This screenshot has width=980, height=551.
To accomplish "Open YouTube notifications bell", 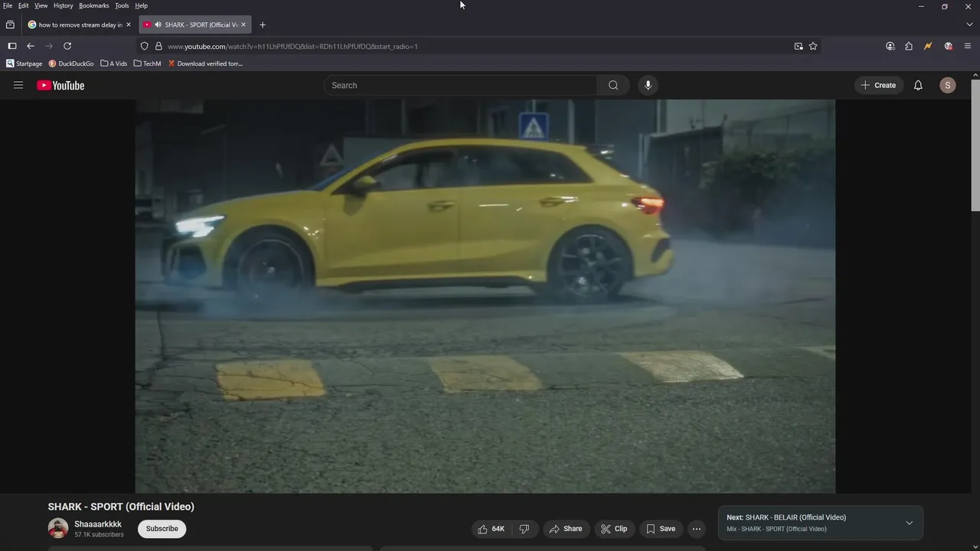I will point(918,85).
